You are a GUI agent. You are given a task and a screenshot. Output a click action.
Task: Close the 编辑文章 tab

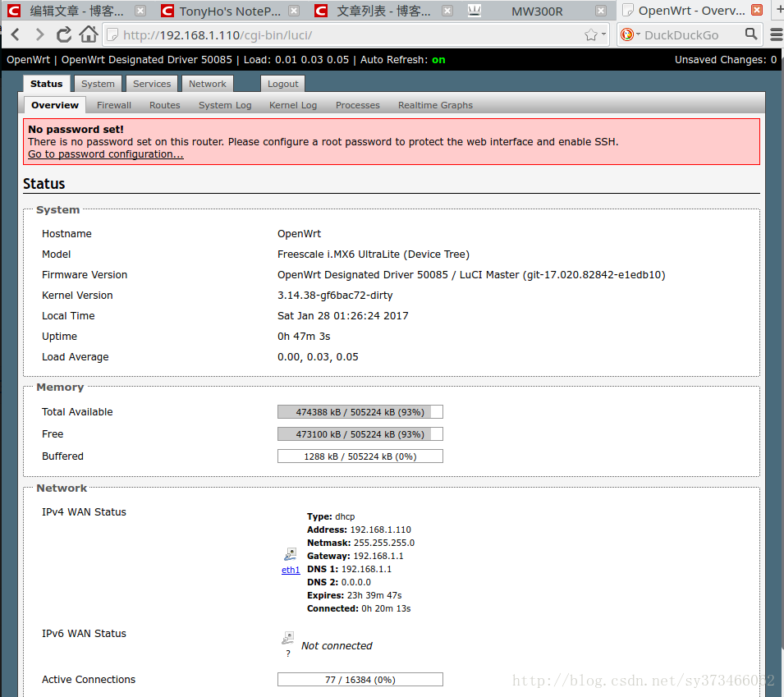pos(140,11)
